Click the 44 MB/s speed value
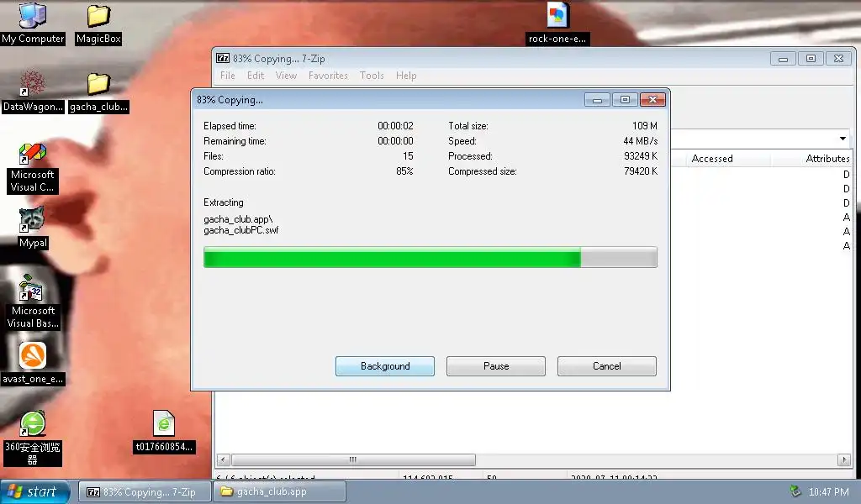This screenshot has height=504, width=861. pyautogui.click(x=640, y=141)
